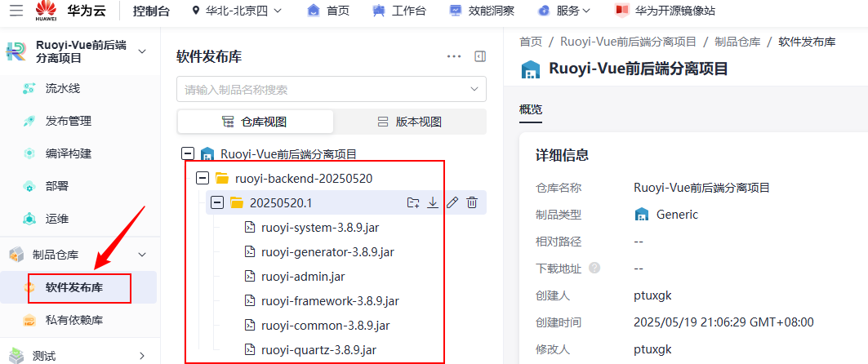Open the hamburger menu icon

coord(16,10)
